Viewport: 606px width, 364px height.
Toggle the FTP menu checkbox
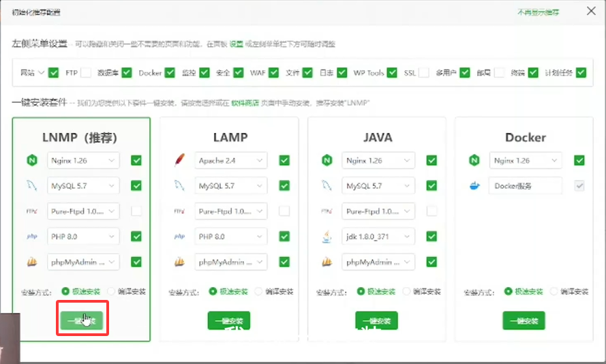(86, 73)
